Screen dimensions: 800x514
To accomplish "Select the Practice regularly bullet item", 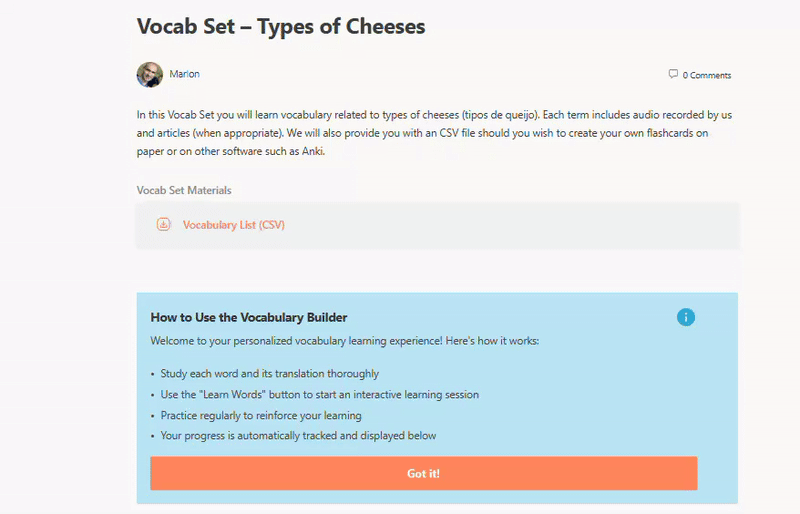I will point(261,415).
